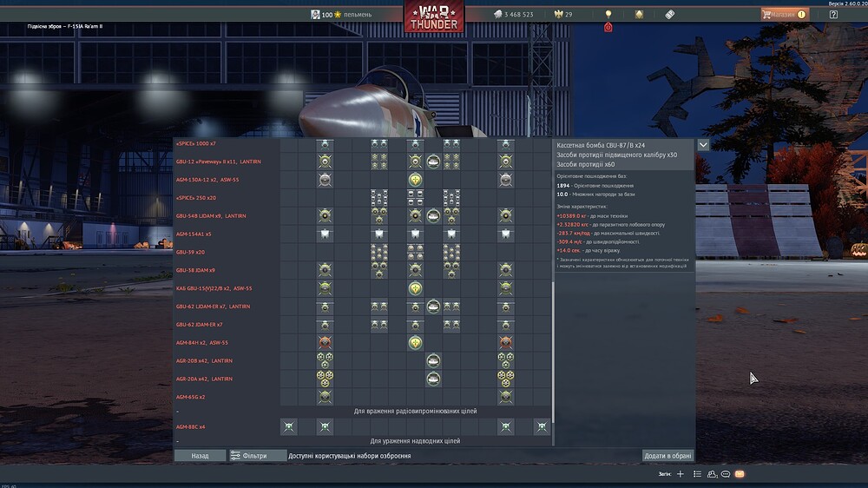Select AGR-20B x42, LANTIRN preset
Viewport: 868px width, 488px height.
(204, 360)
